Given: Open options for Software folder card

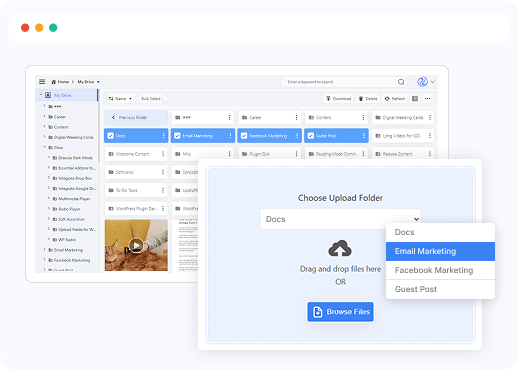Looking at the screenshot, I should click(163, 172).
